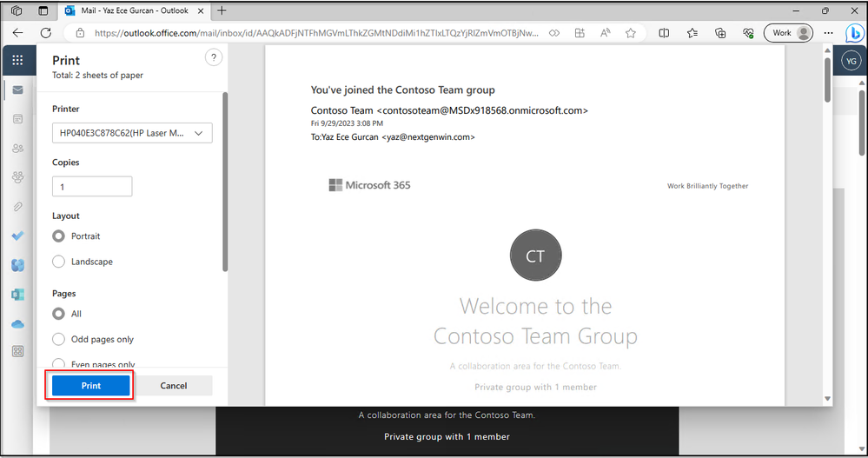Click the print preview scrollbar thumb
This screenshot has height=458, width=868.
[x=827, y=80]
